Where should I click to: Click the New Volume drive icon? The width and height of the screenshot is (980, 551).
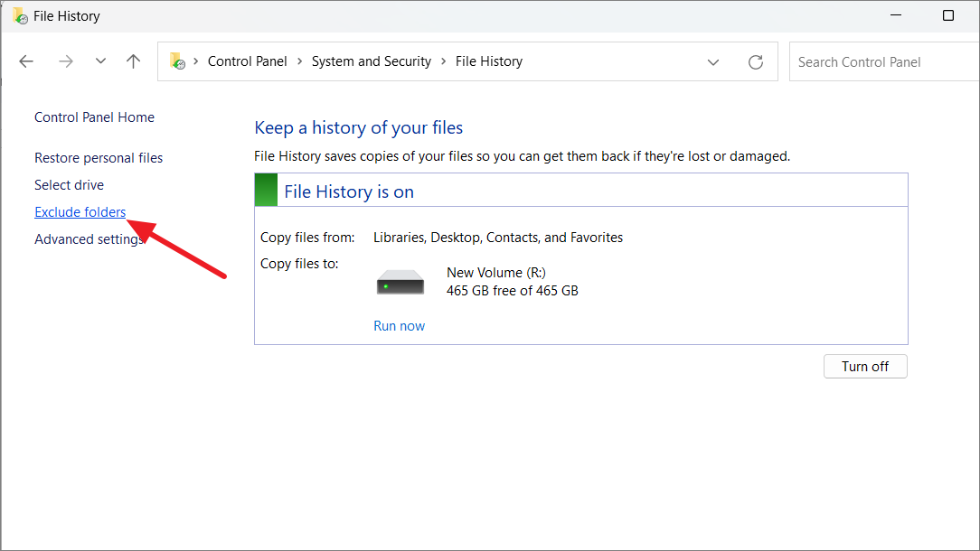coord(400,281)
